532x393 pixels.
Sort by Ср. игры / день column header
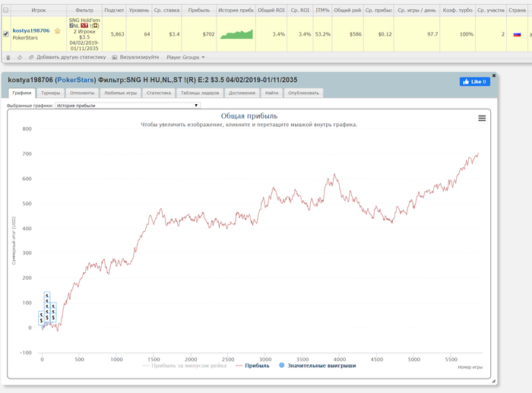click(416, 10)
